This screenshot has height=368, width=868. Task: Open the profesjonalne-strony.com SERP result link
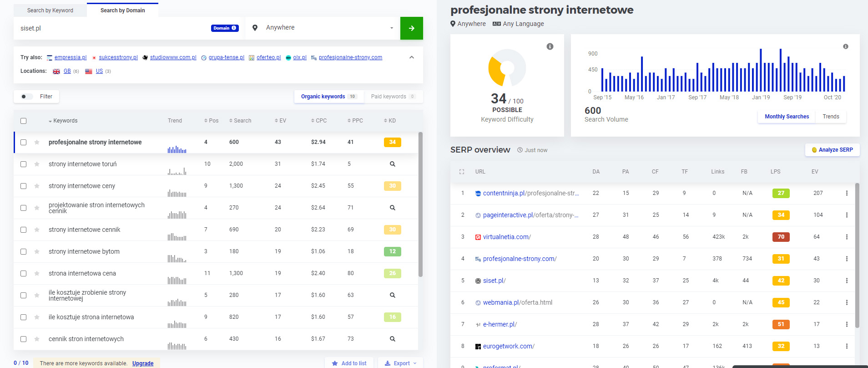coord(520,259)
